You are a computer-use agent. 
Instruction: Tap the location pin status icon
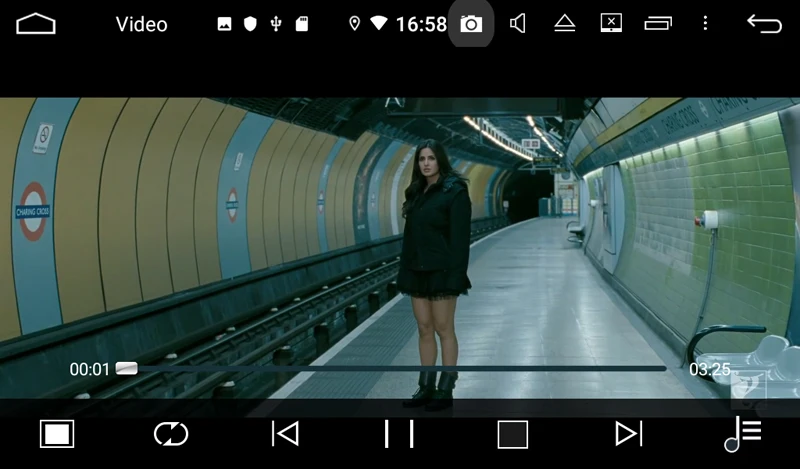354,23
